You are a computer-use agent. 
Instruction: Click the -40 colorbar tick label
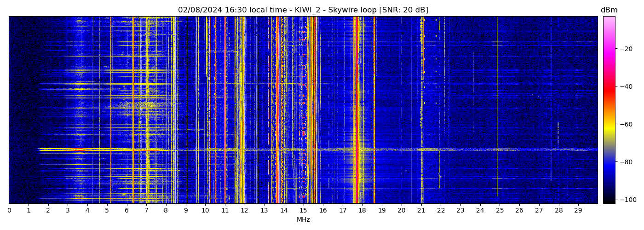(626, 86)
